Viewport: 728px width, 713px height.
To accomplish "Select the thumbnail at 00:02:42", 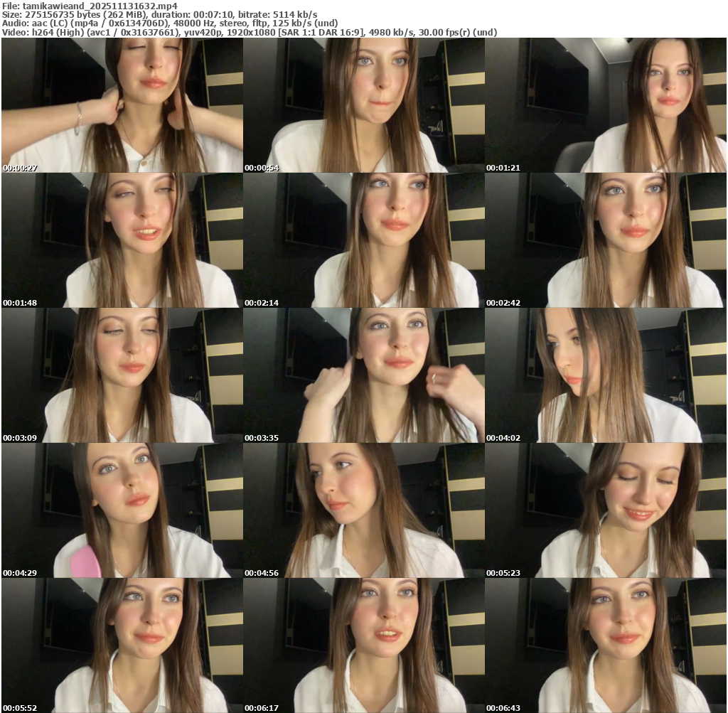I will click(606, 240).
